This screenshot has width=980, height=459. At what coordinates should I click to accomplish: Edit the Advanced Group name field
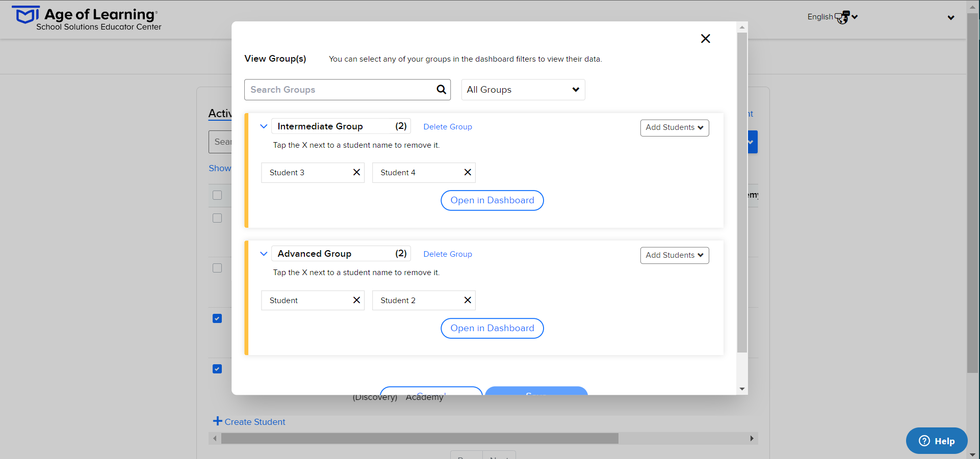(x=341, y=254)
